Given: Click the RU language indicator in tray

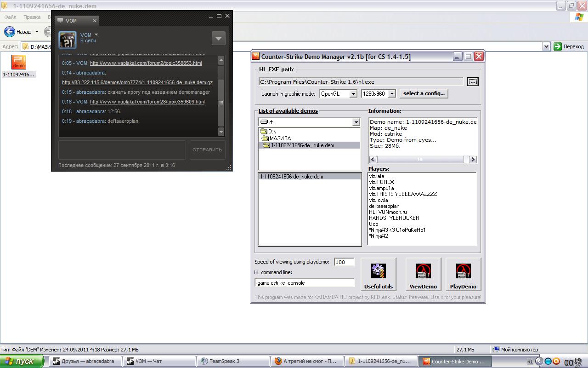Looking at the screenshot, I should tap(530, 362).
